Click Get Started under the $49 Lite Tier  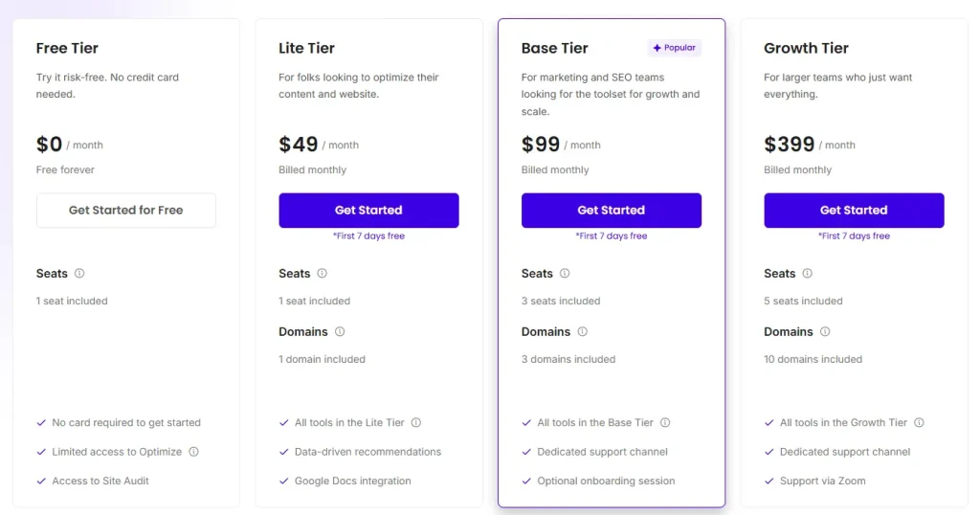click(368, 210)
